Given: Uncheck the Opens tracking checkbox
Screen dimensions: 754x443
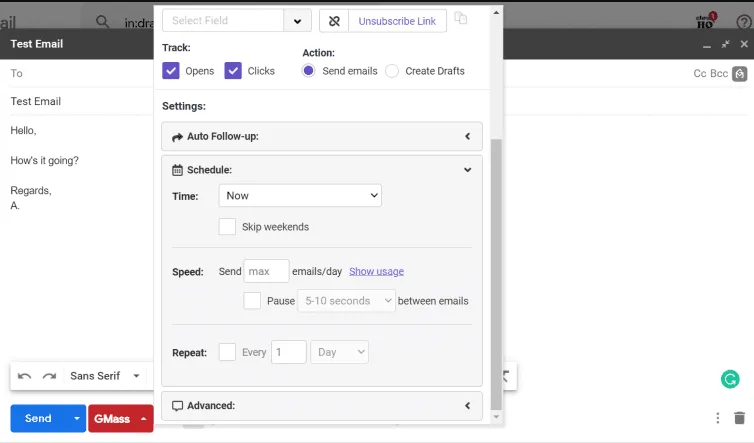Looking at the screenshot, I should [x=171, y=71].
